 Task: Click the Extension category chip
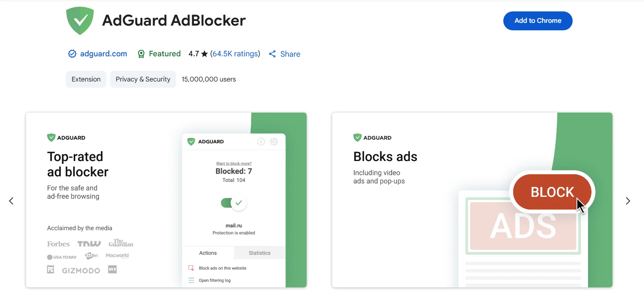coord(86,80)
